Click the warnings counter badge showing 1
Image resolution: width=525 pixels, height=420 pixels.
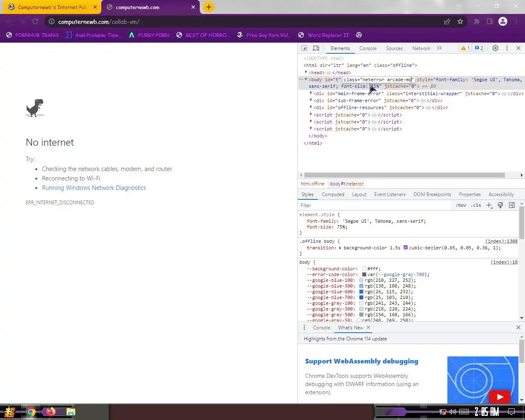[465, 48]
